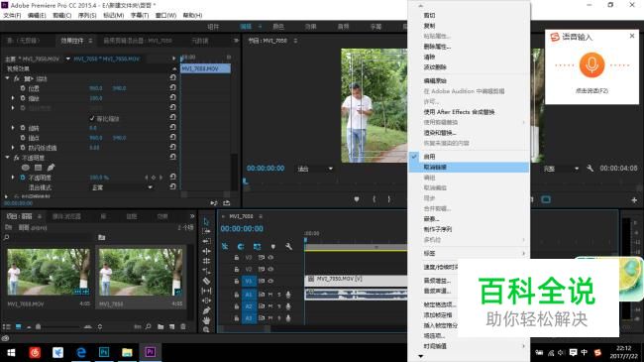Expand the 缩放 scale parameter
644x362 pixels.
coord(13,98)
